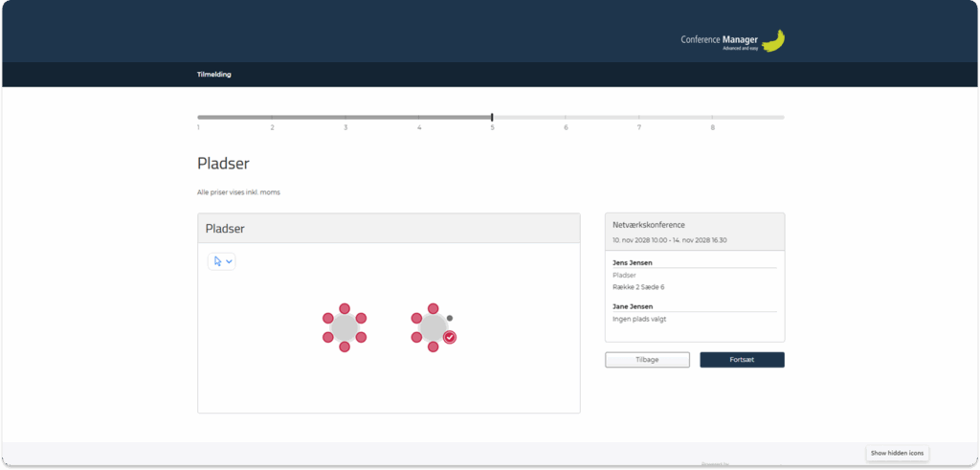Select the top seat of the right table
980x470 pixels.
click(x=434, y=309)
